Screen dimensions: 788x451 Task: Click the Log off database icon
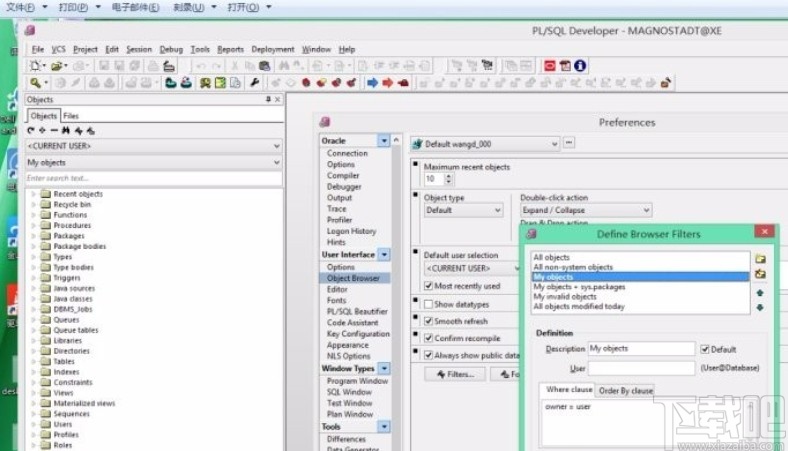point(186,83)
